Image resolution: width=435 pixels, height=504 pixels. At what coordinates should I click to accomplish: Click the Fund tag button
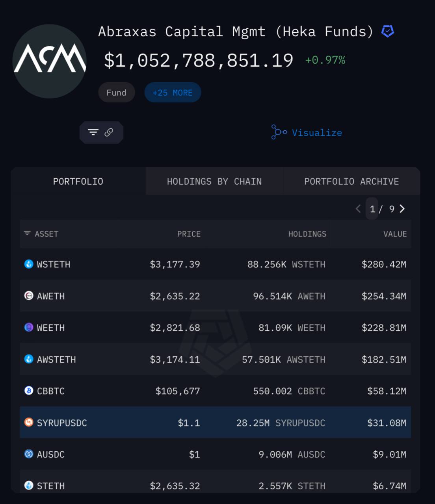117,93
